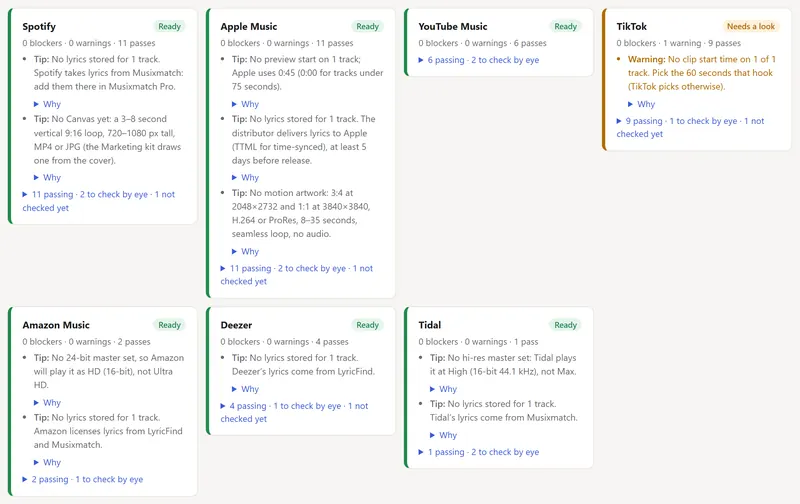Image resolution: width=800 pixels, height=504 pixels.
Task: Click the YouTube Music Ready status badge
Action: (565, 27)
